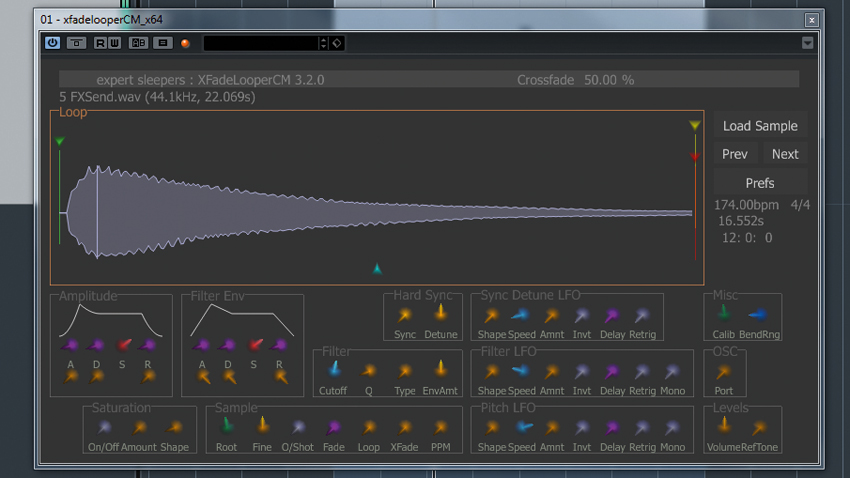Click the orange record indicator dot
Screen dimensions: 850x478
[x=185, y=43]
